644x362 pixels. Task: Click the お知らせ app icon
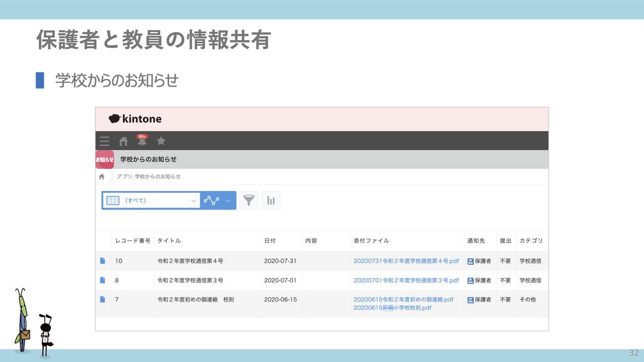104,159
